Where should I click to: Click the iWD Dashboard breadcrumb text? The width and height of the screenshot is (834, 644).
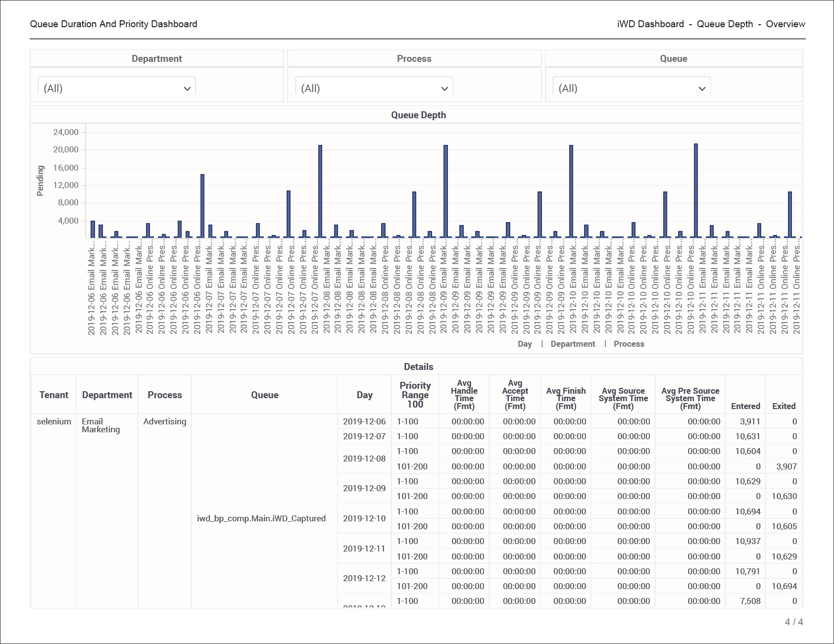[650, 24]
